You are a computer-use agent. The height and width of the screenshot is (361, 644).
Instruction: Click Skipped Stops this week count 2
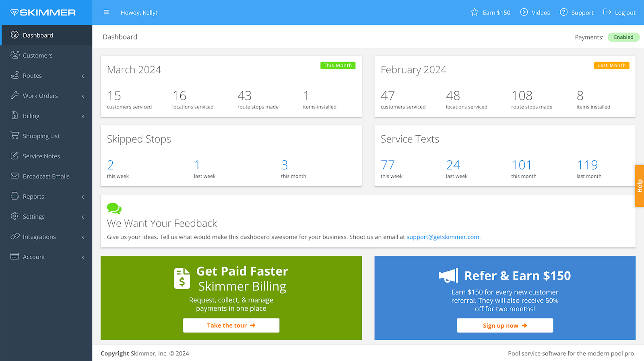point(110,165)
